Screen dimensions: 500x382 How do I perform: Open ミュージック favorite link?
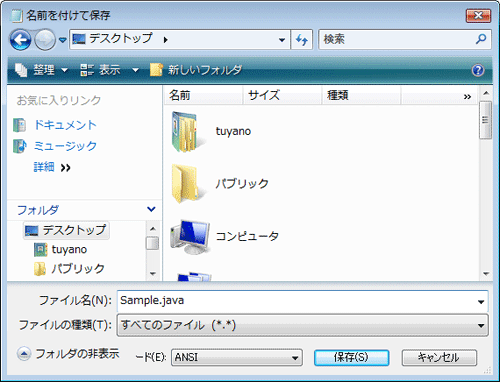tap(65, 146)
